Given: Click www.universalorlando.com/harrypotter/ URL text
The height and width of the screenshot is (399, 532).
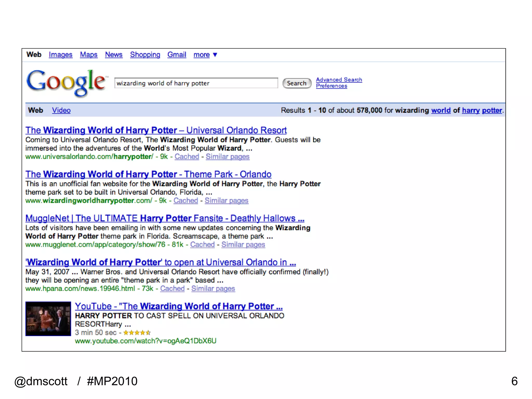Looking at the screenshot, I should (89, 157).
